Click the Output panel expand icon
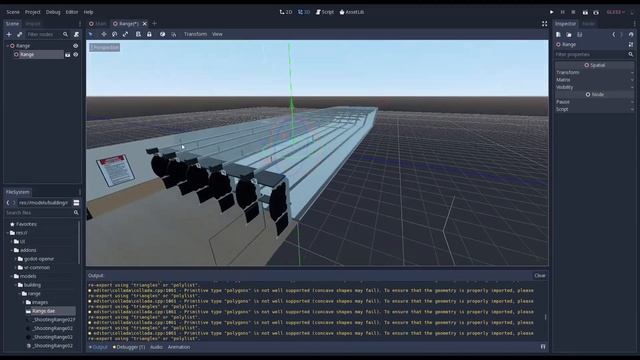This screenshot has height=360, width=640. point(543,347)
